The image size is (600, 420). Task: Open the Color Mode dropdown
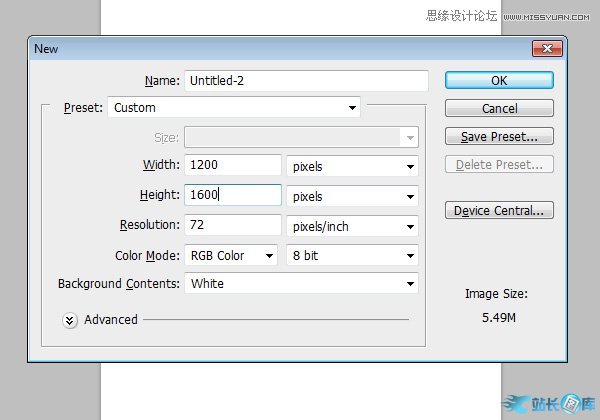[x=232, y=256]
